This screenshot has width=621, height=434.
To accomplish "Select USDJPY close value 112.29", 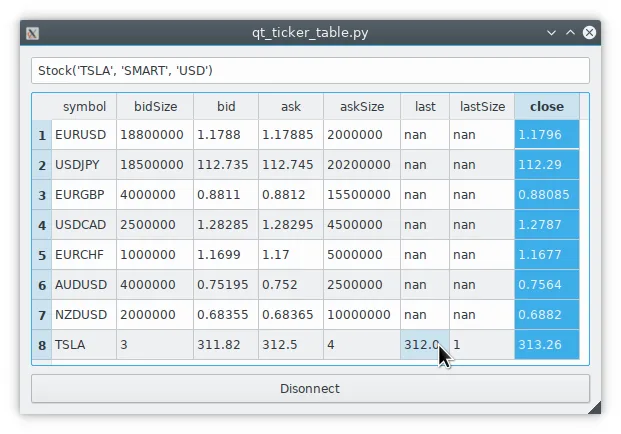I will pyautogui.click(x=547, y=165).
